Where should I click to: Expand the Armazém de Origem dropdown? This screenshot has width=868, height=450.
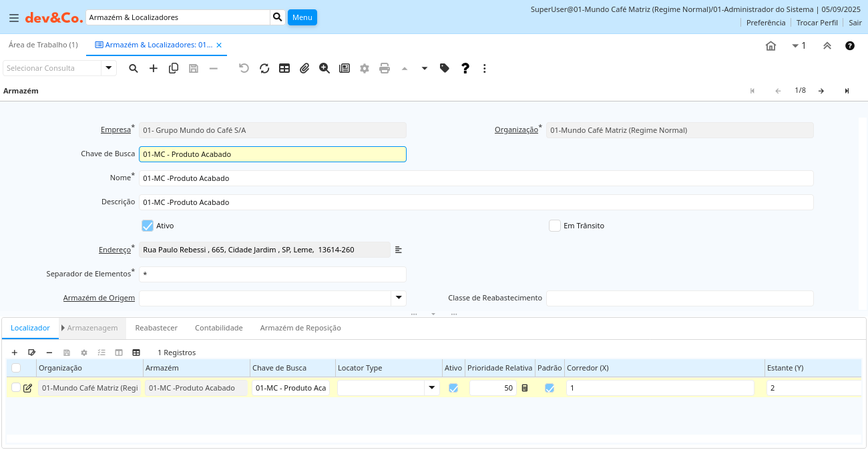399,298
